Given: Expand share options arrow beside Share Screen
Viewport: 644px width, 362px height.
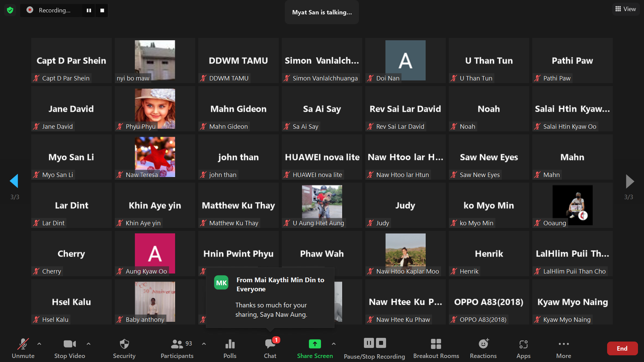Looking at the screenshot, I should (x=334, y=344).
